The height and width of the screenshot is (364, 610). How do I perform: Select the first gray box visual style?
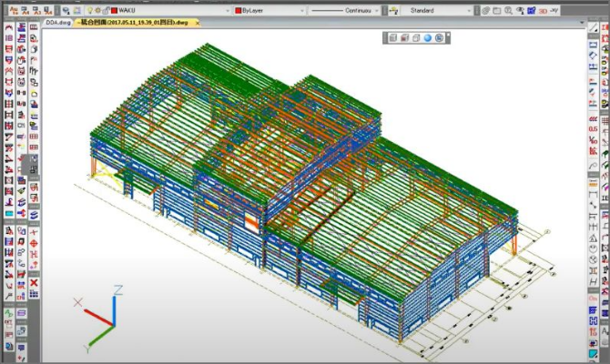click(x=393, y=37)
